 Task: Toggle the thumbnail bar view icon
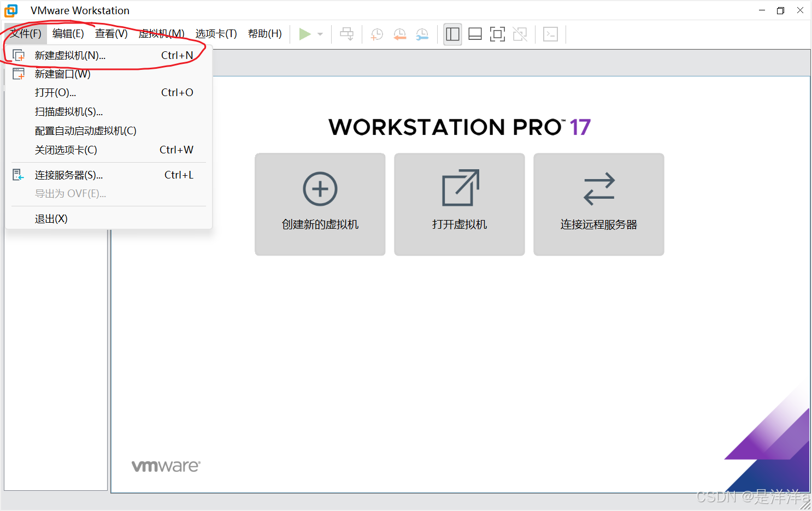tap(475, 34)
